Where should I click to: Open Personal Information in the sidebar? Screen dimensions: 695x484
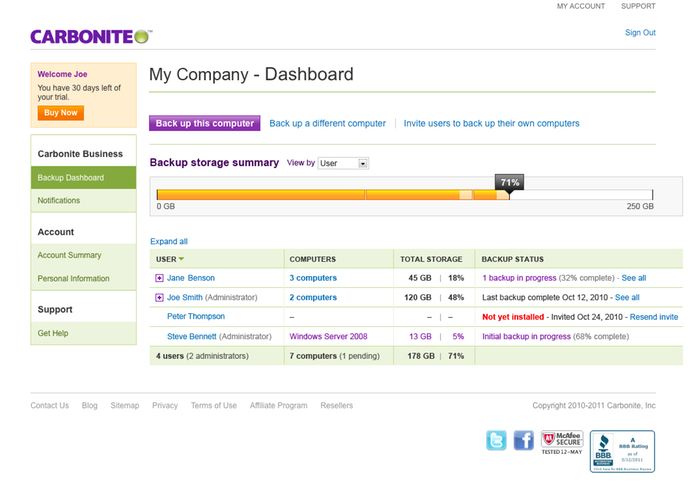pos(73,278)
